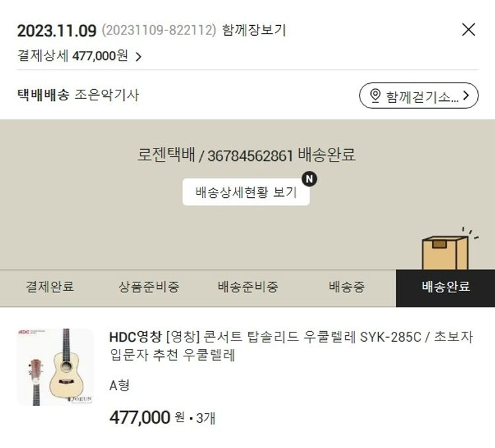The height and width of the screenshot is (448, 495).
Task: Click 배송상세현황 보기 button
Action: click(246, 192)
